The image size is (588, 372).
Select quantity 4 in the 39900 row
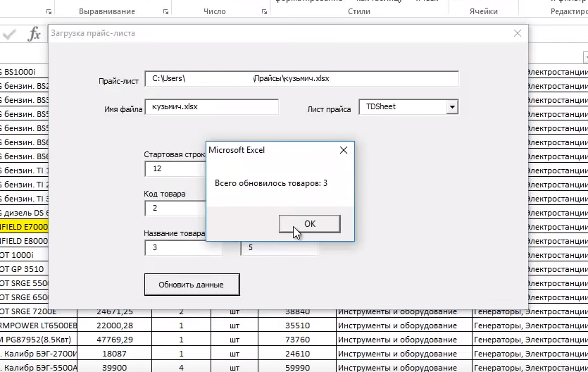pyautogui.click(x=181, y=368)
